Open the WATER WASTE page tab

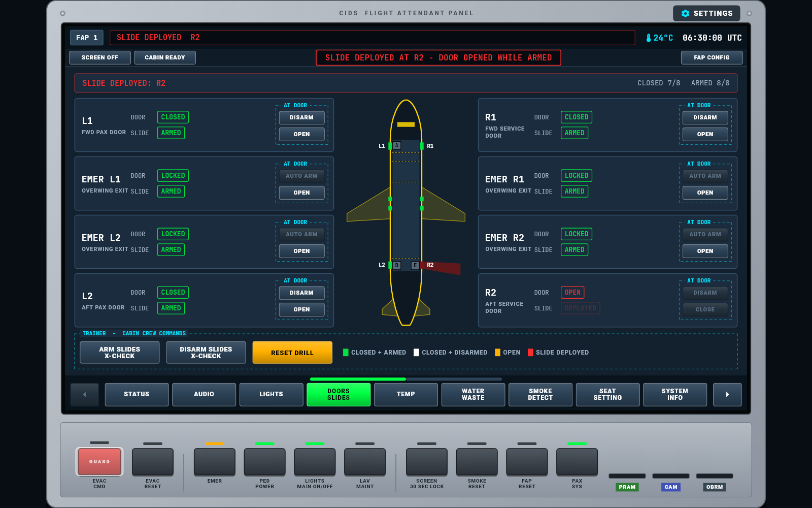click(473, 395)
